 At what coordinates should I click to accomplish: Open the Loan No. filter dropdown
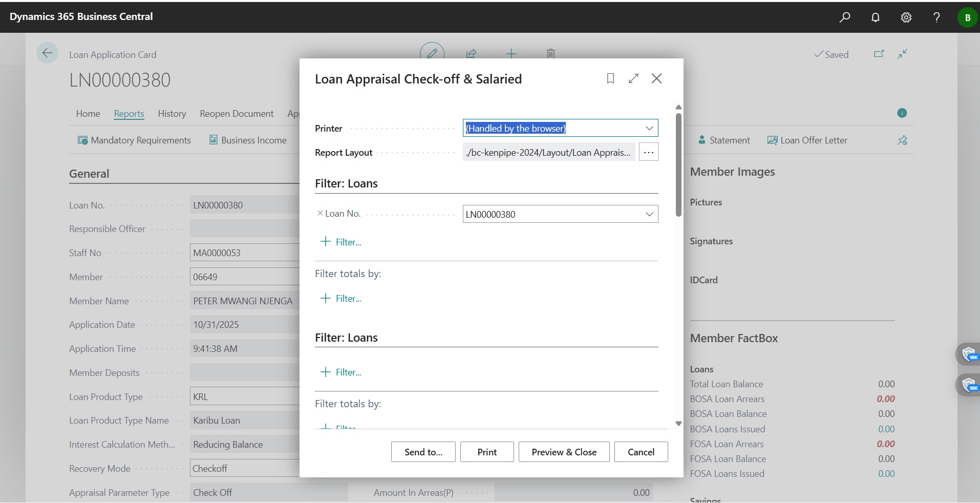(x=649, y=214)
